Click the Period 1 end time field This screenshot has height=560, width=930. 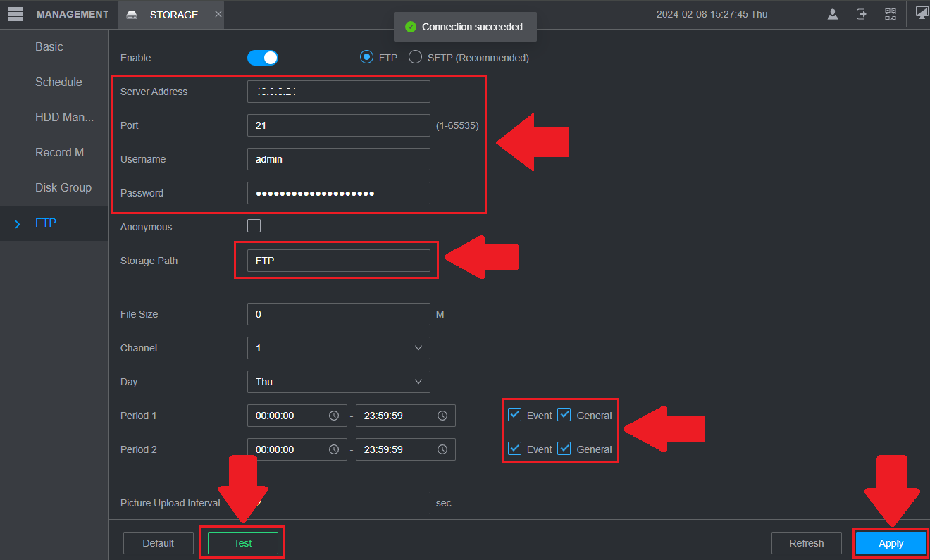click(x=406, y=416)
